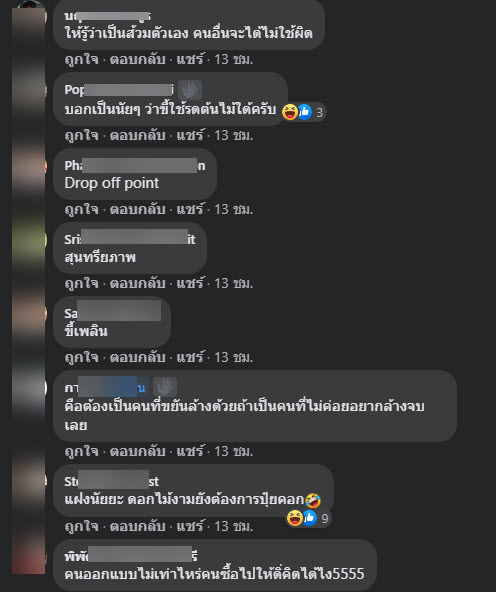This screenshot has width=496, height=592.
Task: Open commenter name starting with 'Sri'
Action: [129, 239]
